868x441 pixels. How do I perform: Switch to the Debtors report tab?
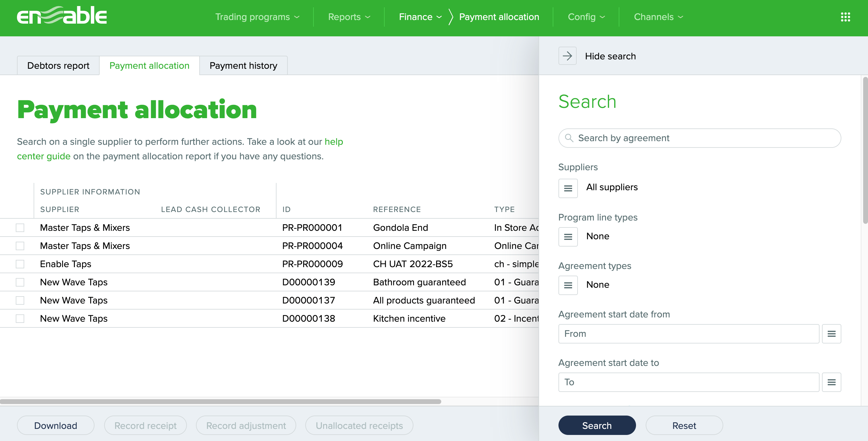tap(58, 66)
